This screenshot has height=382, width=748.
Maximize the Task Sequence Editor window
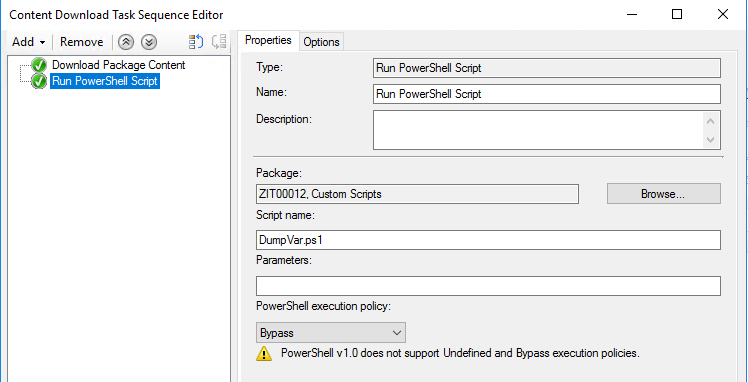(676, 14)
